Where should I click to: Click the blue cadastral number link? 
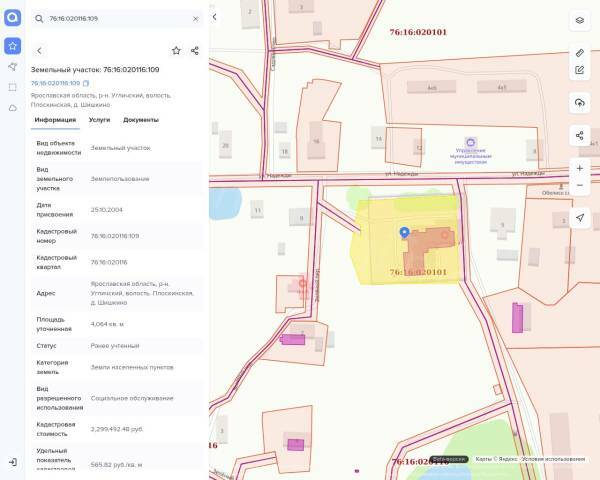[x=55, y=83]
